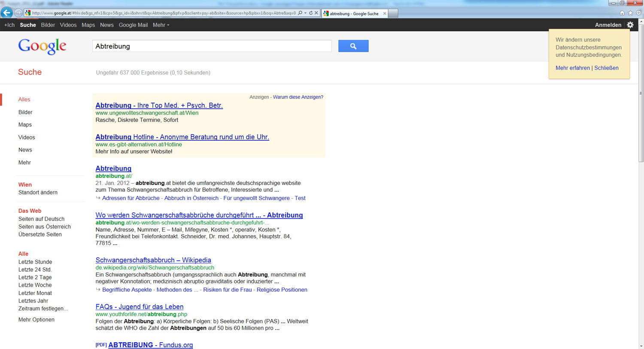Select News in the left sidebar
This screenshot has width=644, height=349.
(x=25, y=150)
